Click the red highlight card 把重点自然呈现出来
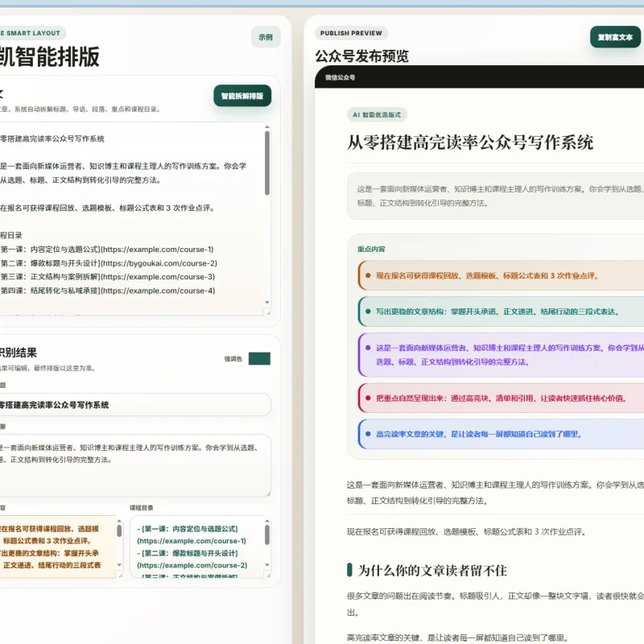Image resolution: width=644 pixels, height=644 pixels. tap(501, 398)
